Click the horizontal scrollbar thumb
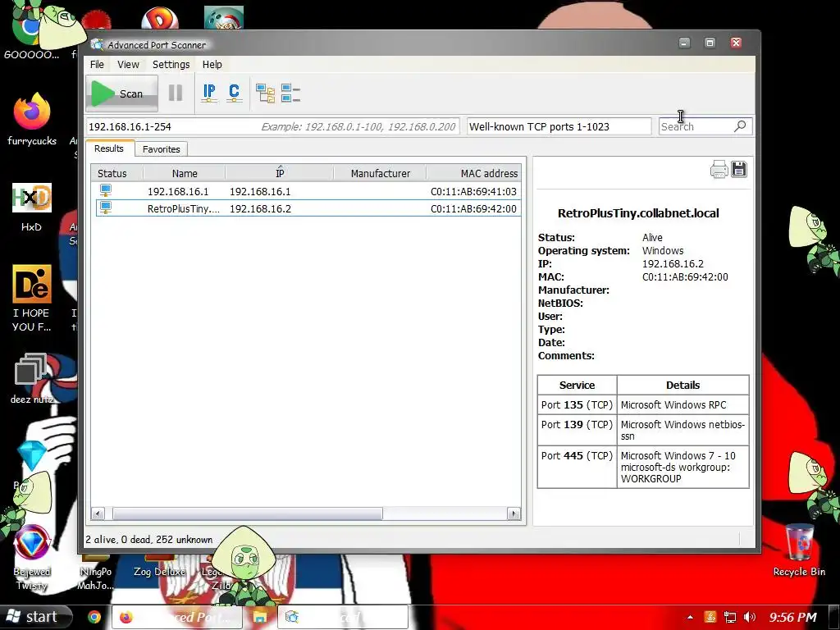The height and width of the screenshot is (630, 840). pyautogui.click(x=248, y=514)
